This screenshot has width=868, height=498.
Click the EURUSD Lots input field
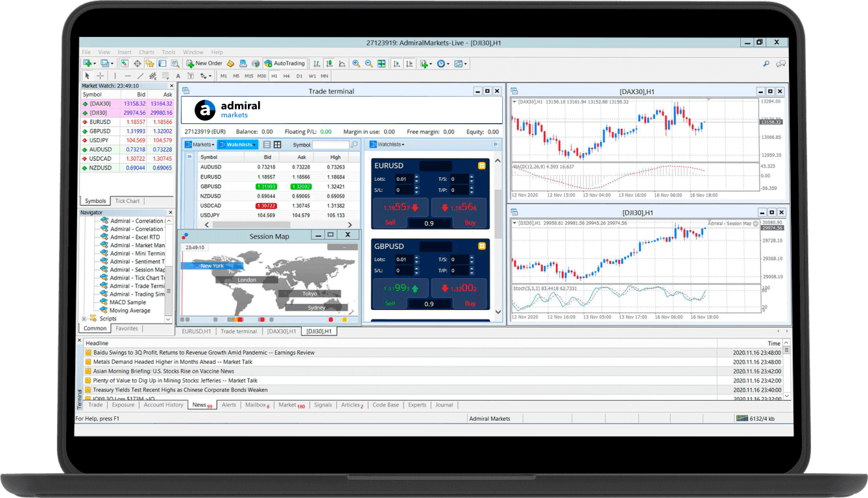tap(403, 179)
